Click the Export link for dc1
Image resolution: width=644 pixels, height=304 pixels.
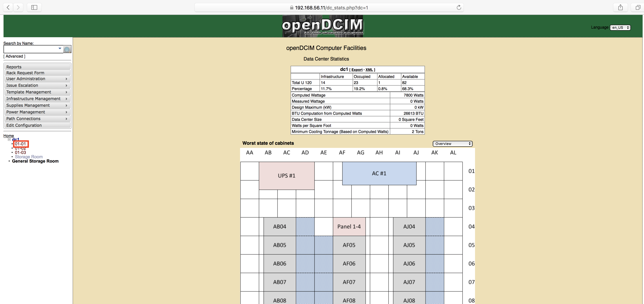(357, 70)
